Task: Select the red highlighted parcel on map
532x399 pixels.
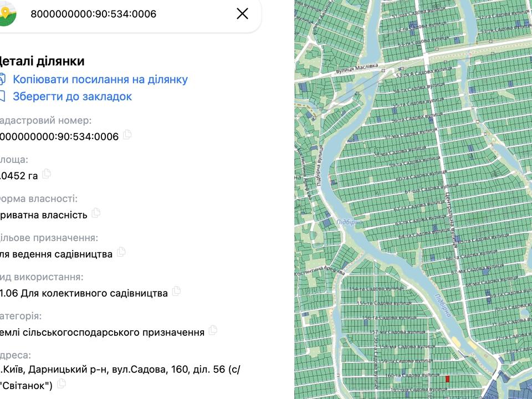Action: pyautogui.click(x=447, y=380)
